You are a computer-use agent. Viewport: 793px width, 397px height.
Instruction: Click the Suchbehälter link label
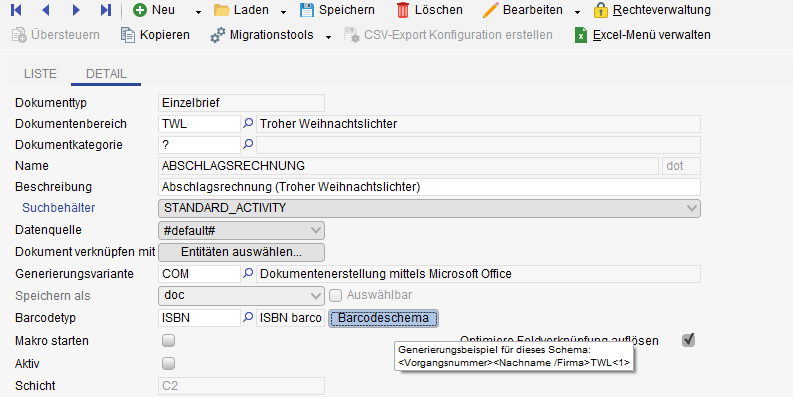(x=59, y=208)
